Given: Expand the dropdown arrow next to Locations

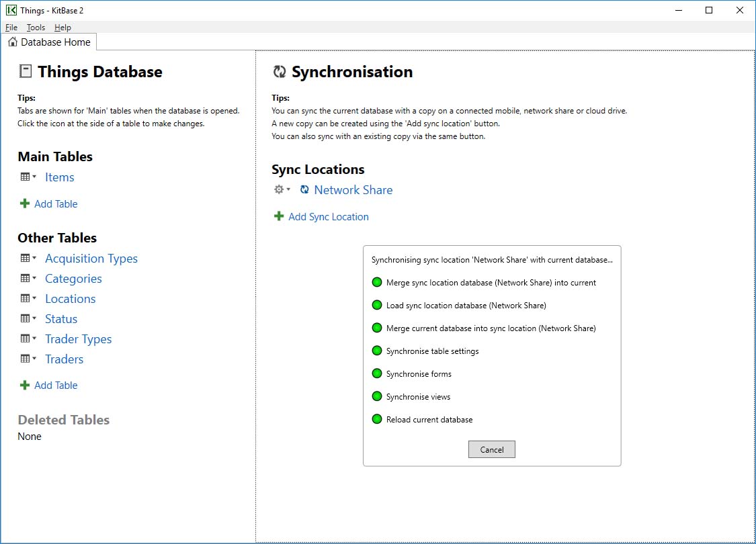Looking at the screenshot, I should (x=34, y=298).
